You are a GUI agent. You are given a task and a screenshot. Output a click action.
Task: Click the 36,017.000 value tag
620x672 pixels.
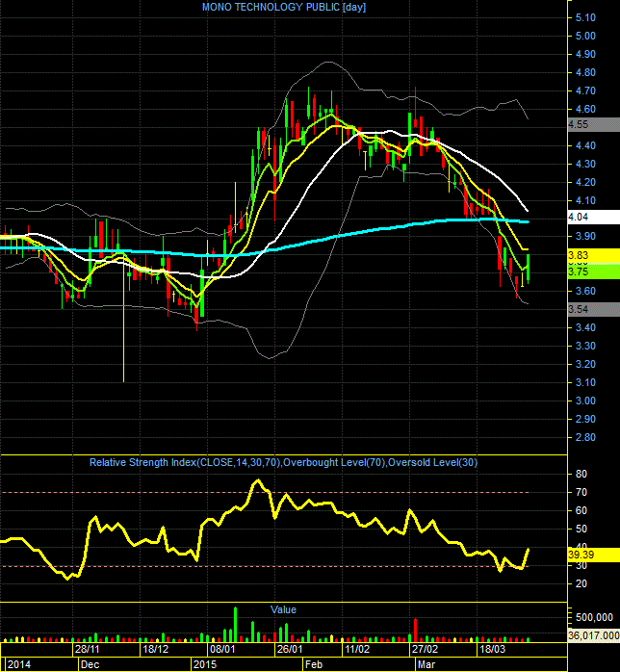pyautogui.click(x=593, y=635)
